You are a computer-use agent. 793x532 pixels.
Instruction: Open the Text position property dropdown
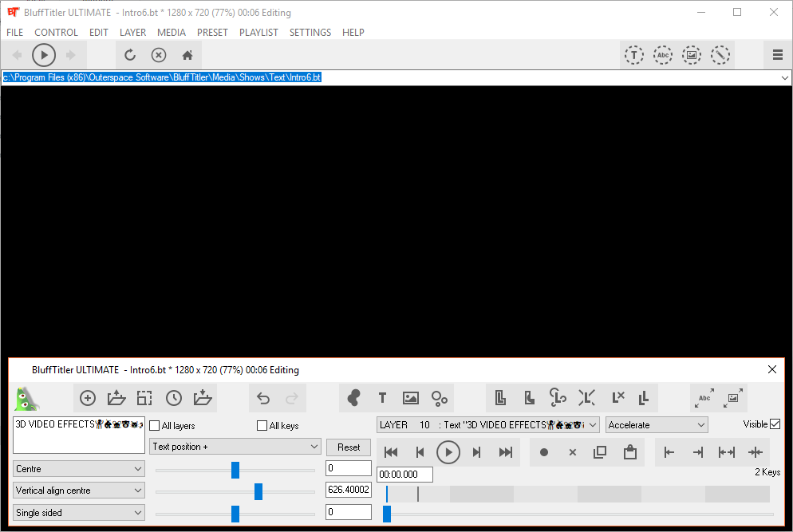click(x=235, y=447)
